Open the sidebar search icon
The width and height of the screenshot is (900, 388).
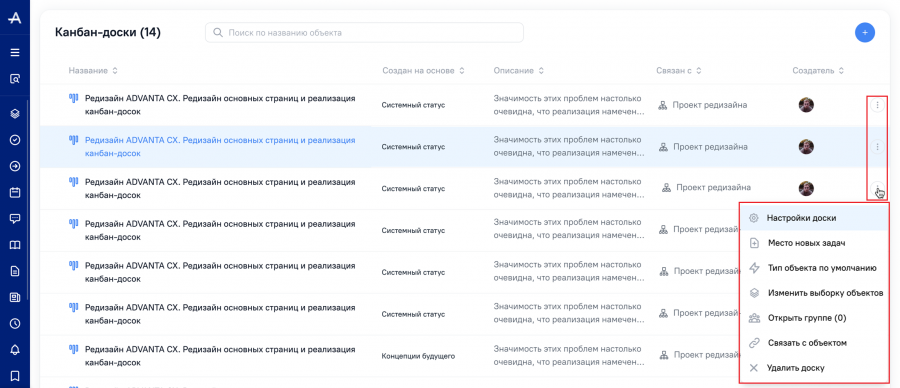pyautogui.click(x=15, y=79)
